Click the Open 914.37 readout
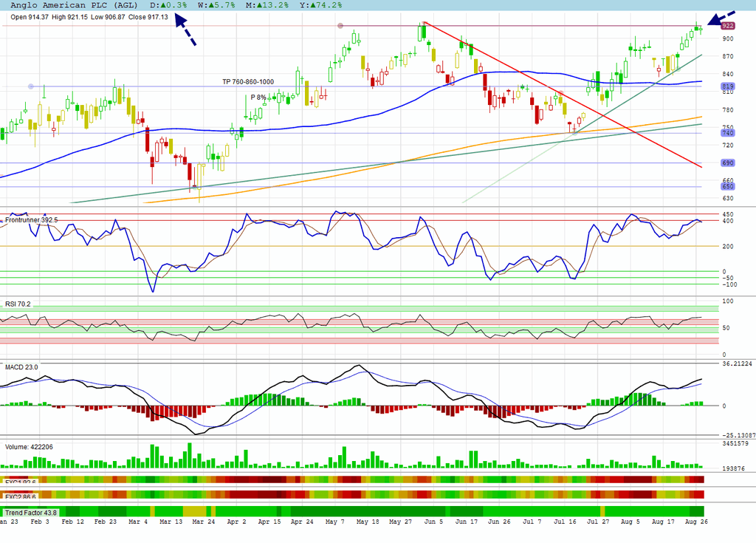756x543 pixels. coord(30,17)
